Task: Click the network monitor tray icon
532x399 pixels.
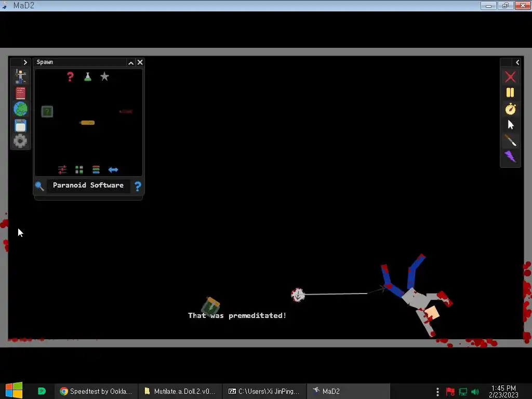Action: point(463,392)
